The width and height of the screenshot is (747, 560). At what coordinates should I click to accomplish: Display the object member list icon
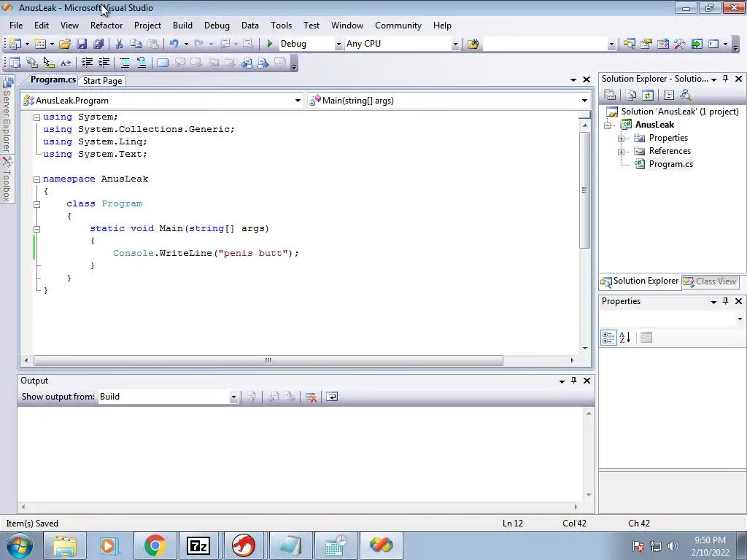click(x=15, y=63)
